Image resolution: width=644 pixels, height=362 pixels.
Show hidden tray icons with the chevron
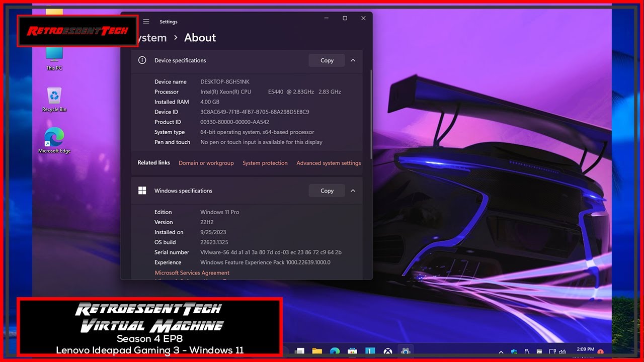[x=501, y=352]
